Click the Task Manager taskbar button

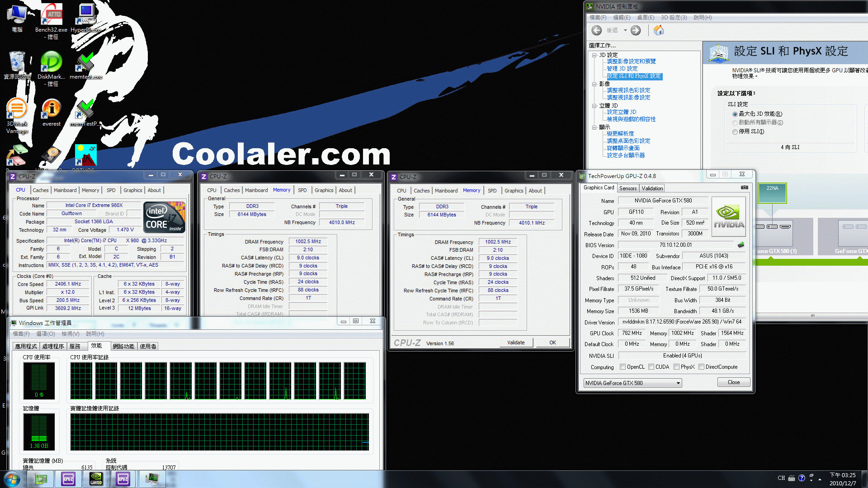pos(152,479)
